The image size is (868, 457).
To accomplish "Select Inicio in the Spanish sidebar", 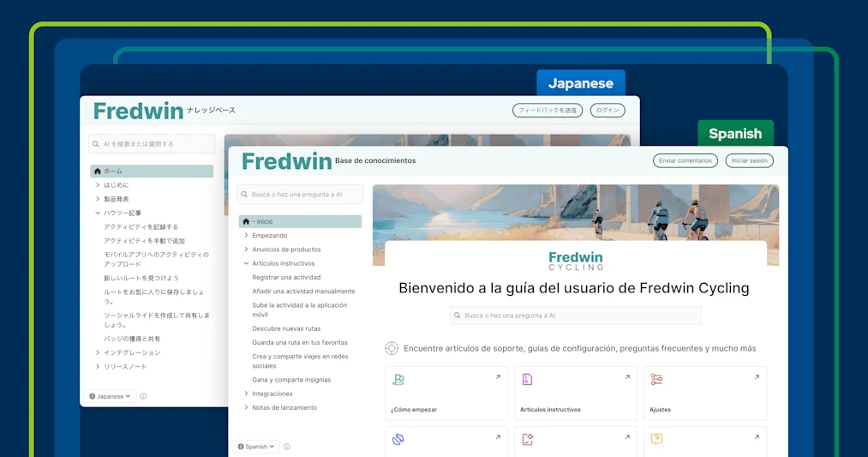I will pos(300,221).
